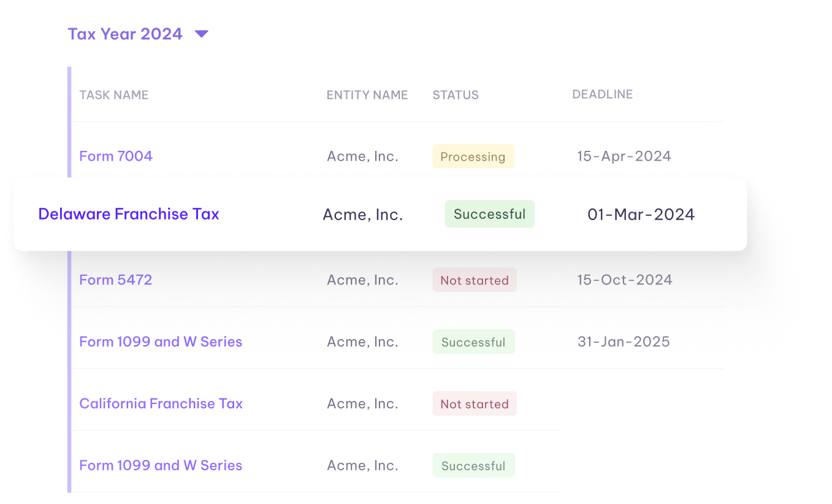Open the Form 5472 task
Image resolution: width=832 pixels, height=504 pixels.
(115, 280)
